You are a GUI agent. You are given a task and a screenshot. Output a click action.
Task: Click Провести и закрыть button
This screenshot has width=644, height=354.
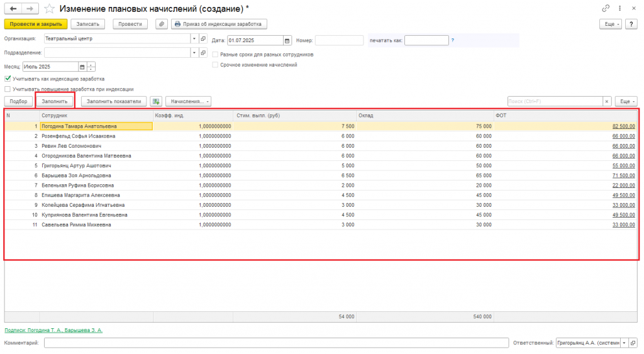click(x=36, y=25)
